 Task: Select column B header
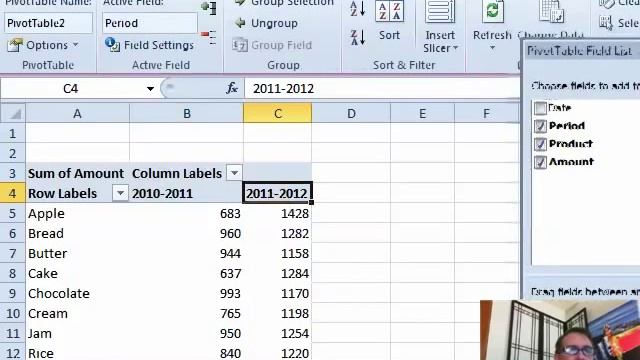[x=187, y=113]
